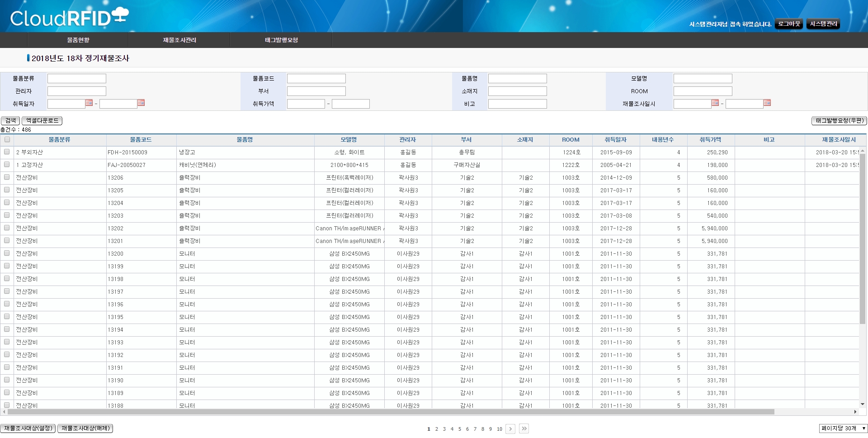
Task: Click the 검색 button
Action: pos(10,121)
